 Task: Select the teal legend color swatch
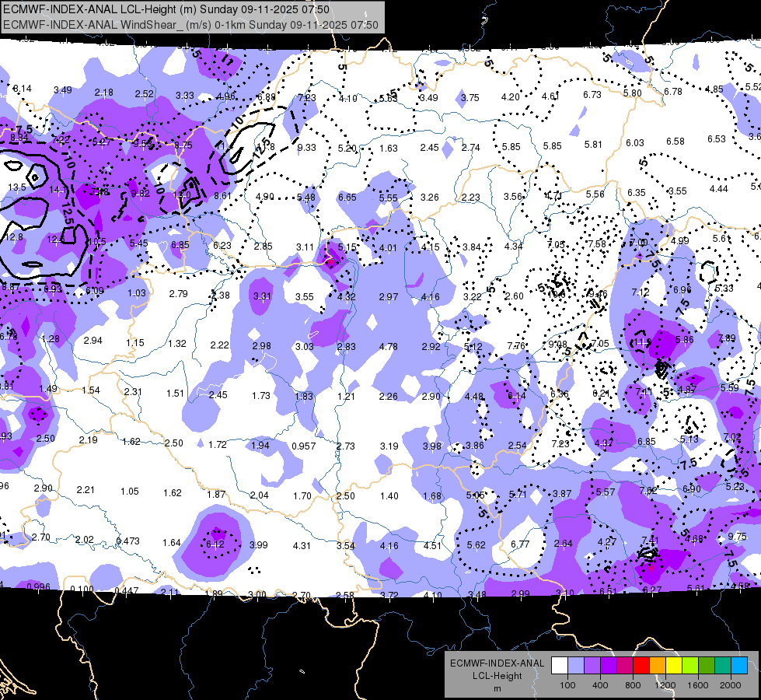tap(723, 665)
